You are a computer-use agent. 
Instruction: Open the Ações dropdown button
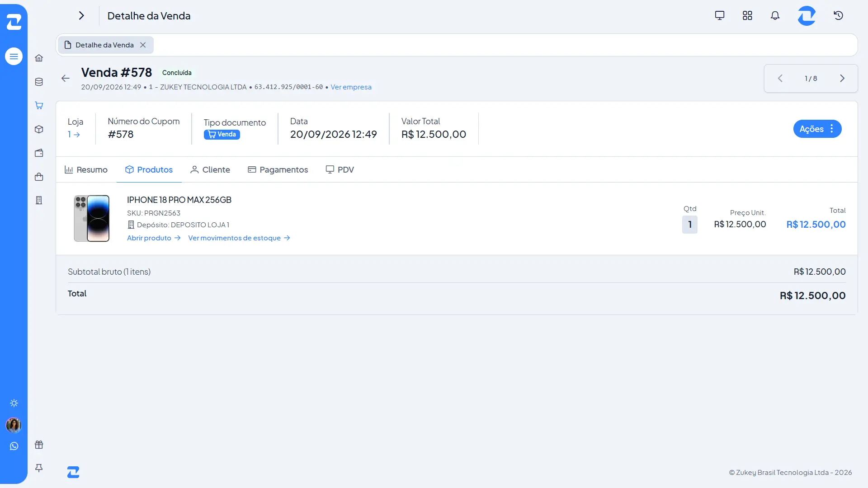(817, 129)
